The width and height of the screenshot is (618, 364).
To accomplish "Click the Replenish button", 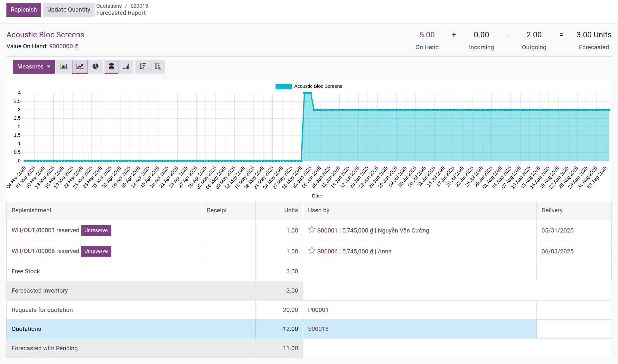I will pos(24,10).
